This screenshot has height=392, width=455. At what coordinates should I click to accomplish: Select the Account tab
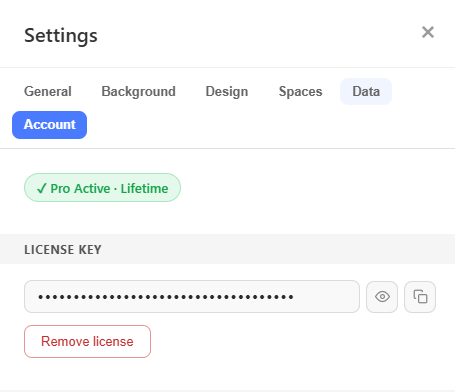click(50, 125)
